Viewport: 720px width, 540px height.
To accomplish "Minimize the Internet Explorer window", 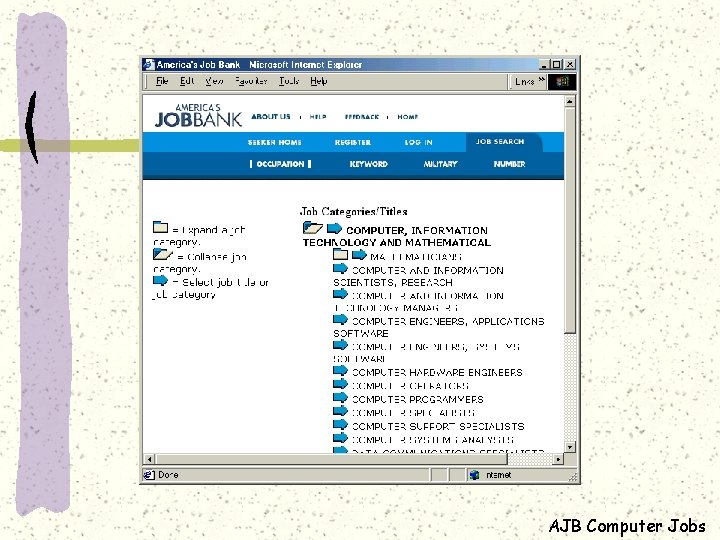I will pos(544,64).
